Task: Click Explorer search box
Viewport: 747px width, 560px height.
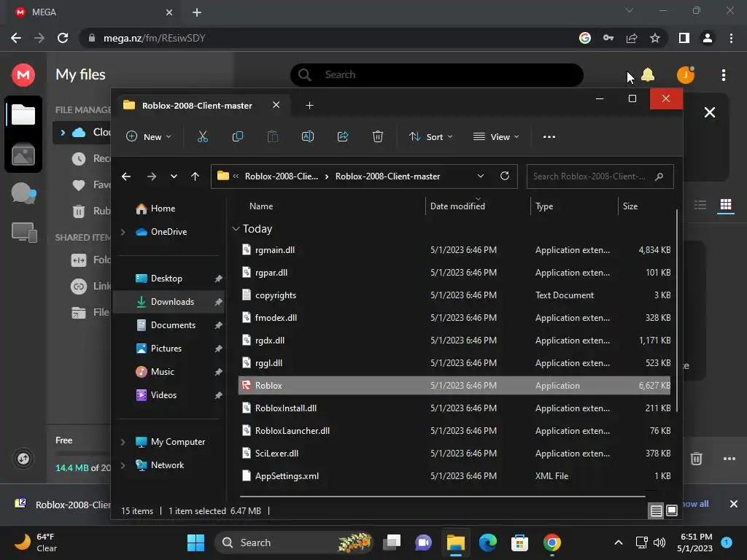Action: coord(600,176)
